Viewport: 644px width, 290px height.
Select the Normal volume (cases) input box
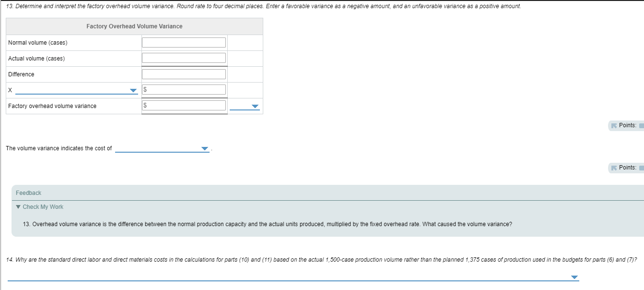[x=184, y=42]
